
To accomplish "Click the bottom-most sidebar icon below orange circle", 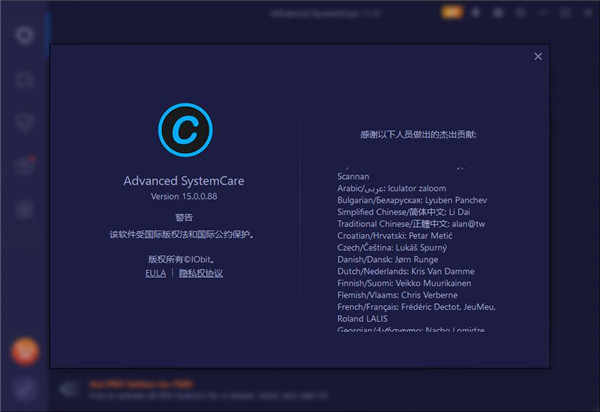I will pyautogui.click(x=25, y=390).
